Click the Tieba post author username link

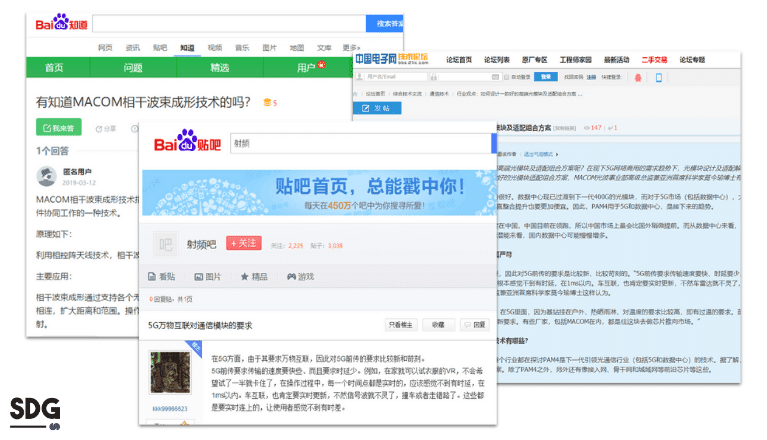[x=170, y=408]
